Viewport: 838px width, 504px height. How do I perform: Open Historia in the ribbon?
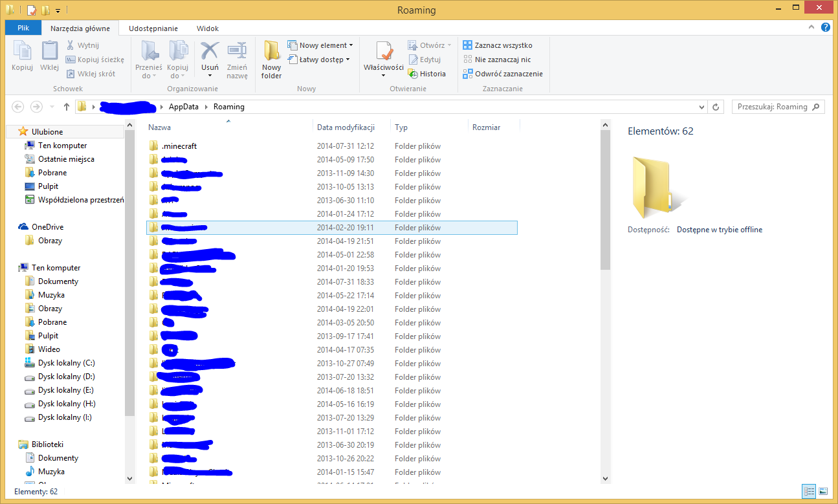[427, 74]
